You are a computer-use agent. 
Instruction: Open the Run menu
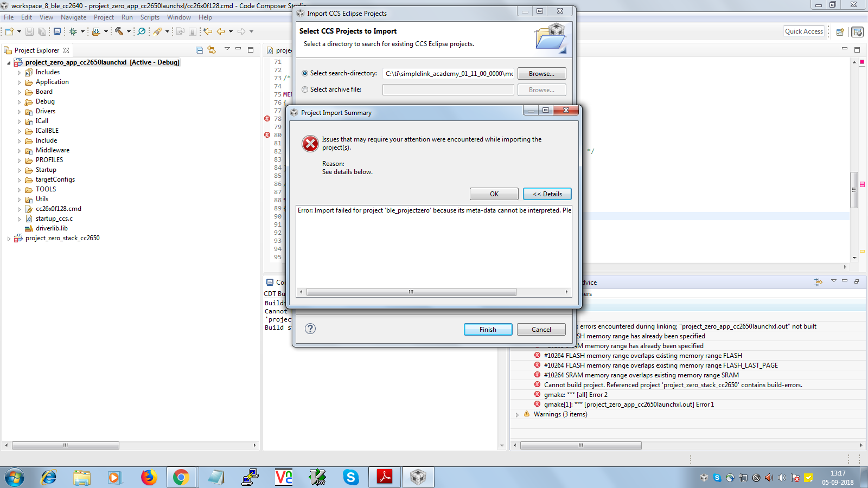tap(127, 17)
